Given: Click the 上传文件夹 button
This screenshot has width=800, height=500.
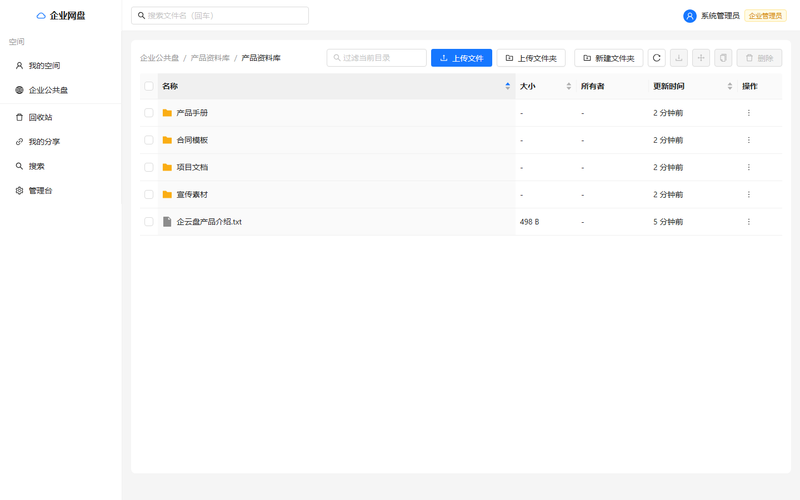Looking at the screenshot, I should pyautogui.click(x=531, y=58).
